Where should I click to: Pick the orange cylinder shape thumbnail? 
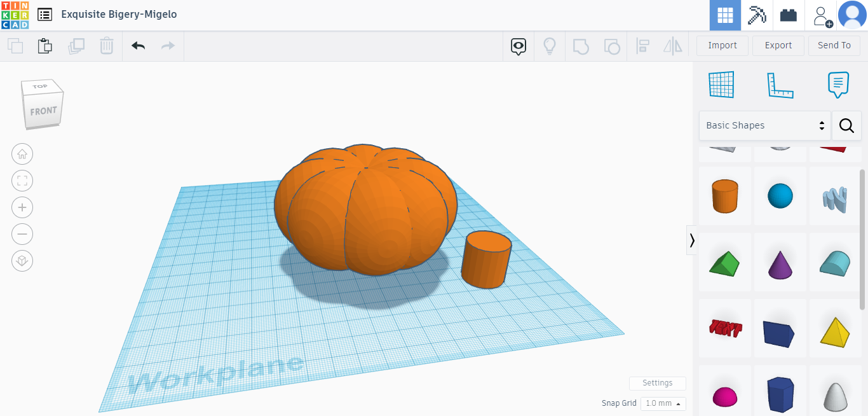pyautogui.click(x=725, y=196)
